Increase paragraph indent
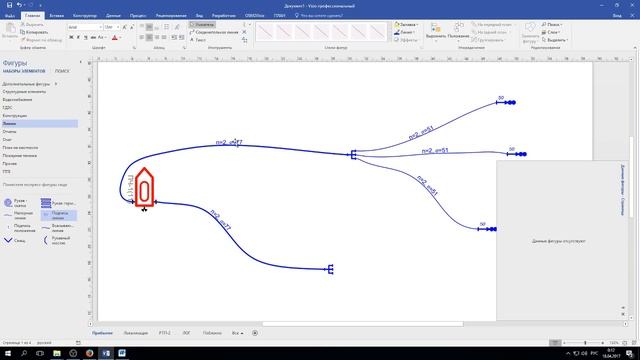 click(x=181, y=37)
